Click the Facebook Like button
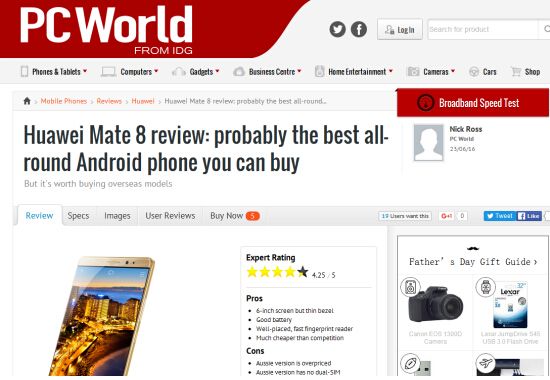Screen dimensions: 550x380 529,216
